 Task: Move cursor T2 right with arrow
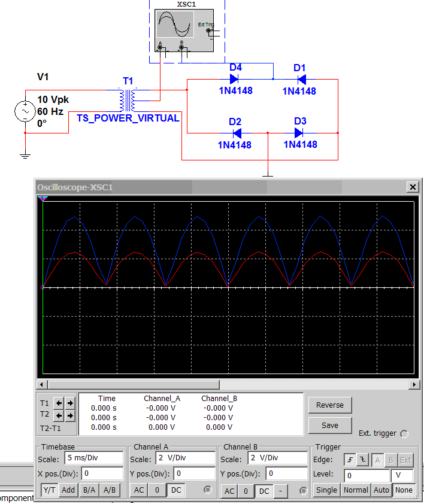[70, 415]
